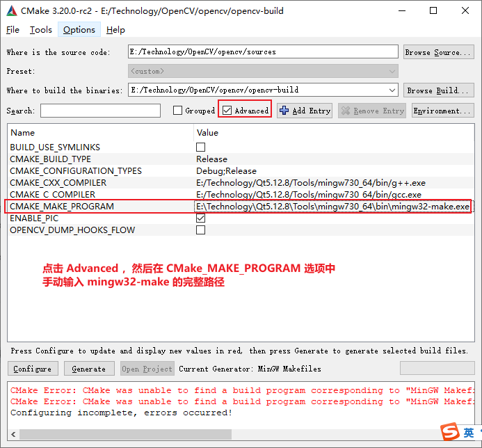Viewport: 482px width, 448px height.
Task: Click the g++.exe compiler path value
Action: click(x=311, y=183)
